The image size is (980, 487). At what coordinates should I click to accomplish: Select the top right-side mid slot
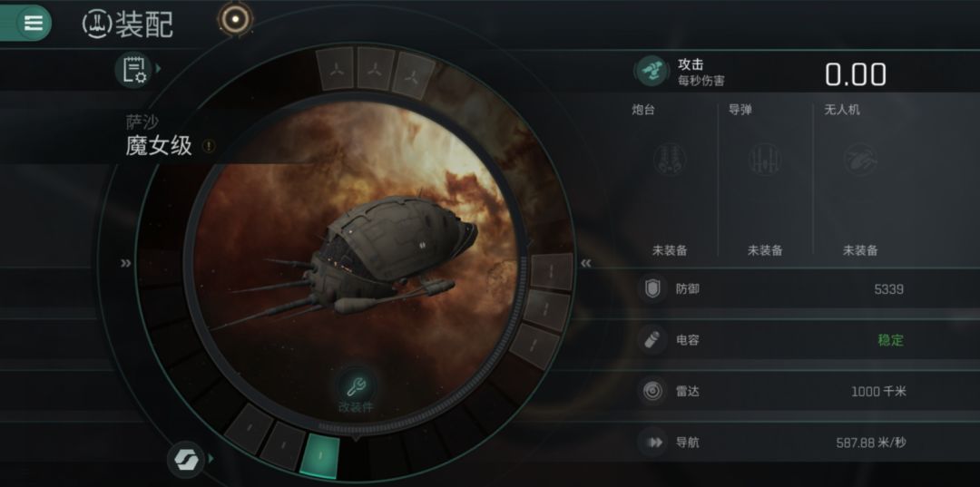pyautogui.click(x=552, y=271)
